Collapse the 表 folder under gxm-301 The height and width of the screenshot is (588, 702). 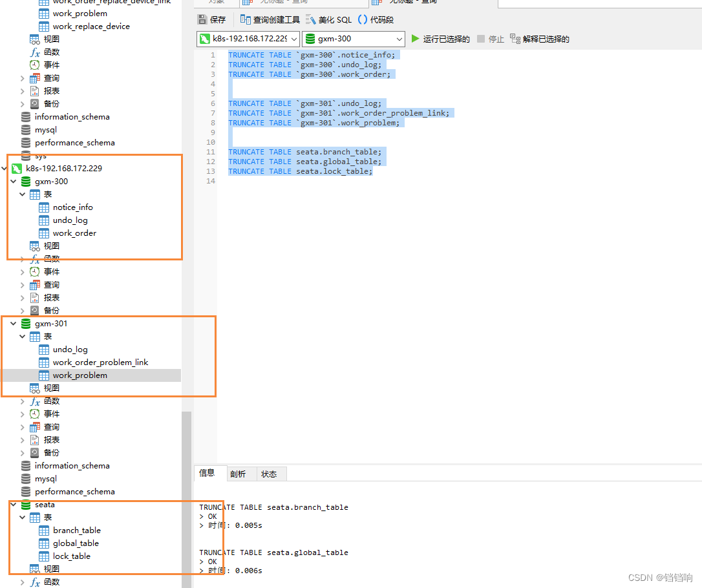point(23,337)
